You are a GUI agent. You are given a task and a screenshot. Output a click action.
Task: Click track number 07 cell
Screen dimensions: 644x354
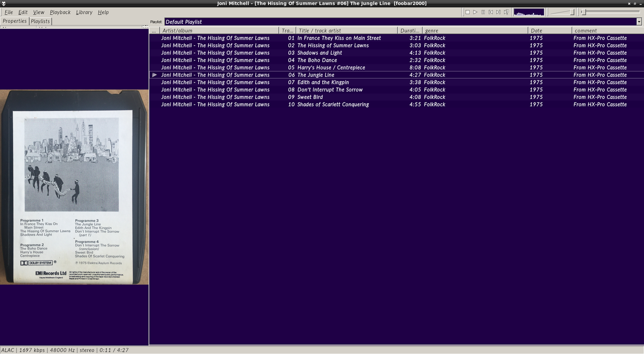291,82
